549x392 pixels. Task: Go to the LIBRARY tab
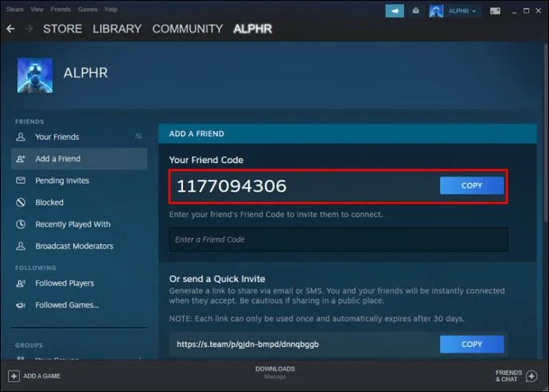click(x=117, y=29)
